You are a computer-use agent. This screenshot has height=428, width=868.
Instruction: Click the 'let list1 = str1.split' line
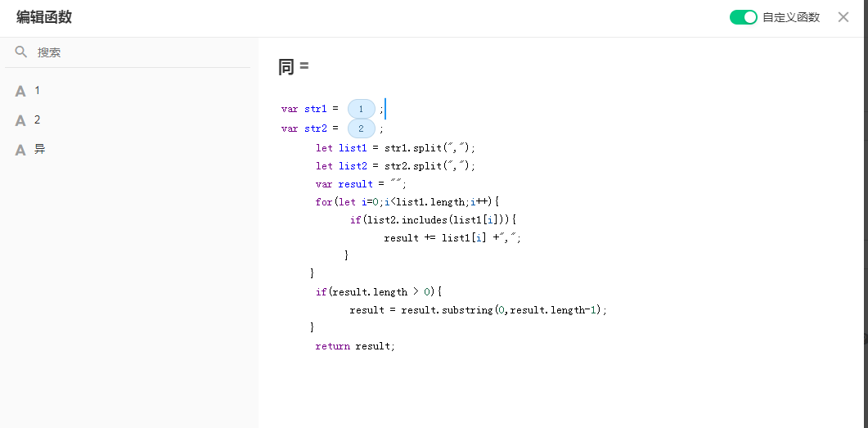(395, 148)
